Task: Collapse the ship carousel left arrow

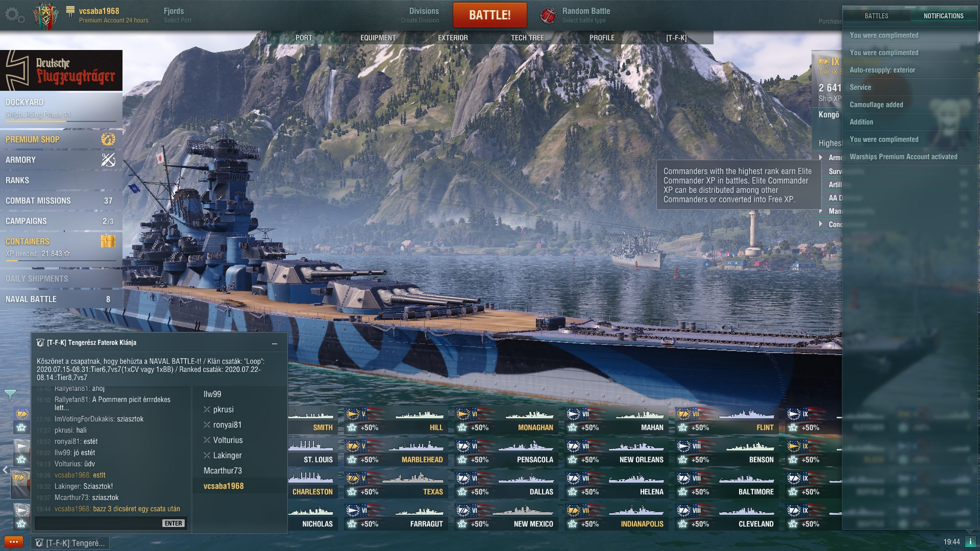Action: point(5,470)
